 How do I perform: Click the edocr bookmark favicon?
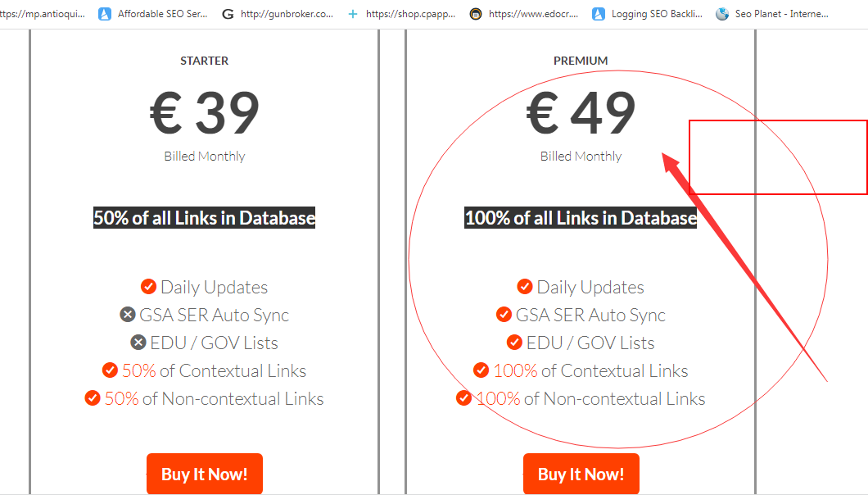tap(476, 14)
